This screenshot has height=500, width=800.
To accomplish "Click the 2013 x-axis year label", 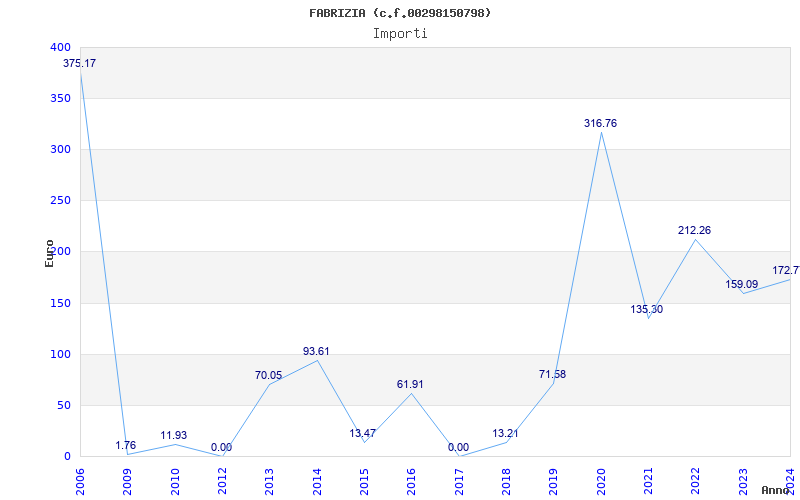I will (269, 482).
